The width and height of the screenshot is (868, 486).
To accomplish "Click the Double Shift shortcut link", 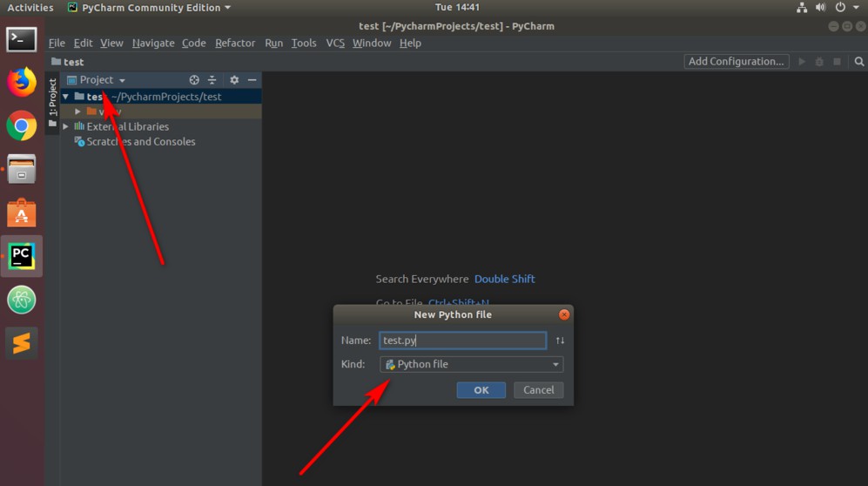I will [x=504, y=279].
